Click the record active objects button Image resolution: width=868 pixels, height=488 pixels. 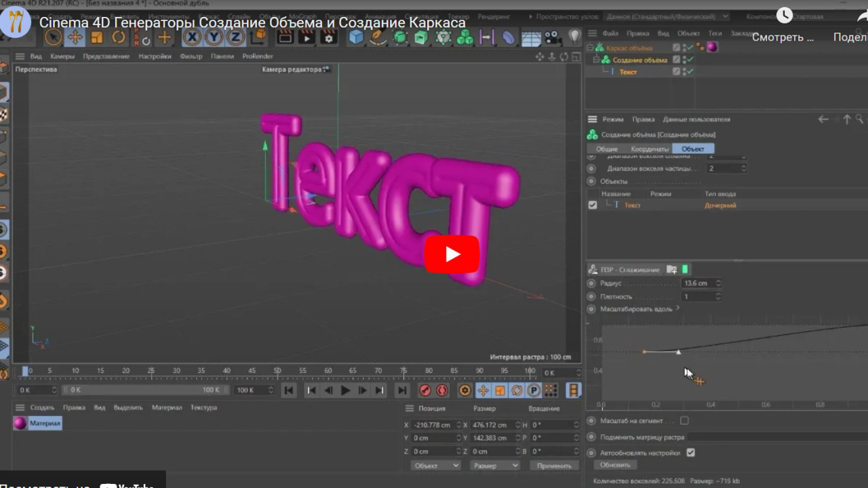click(x=425, y=390)
